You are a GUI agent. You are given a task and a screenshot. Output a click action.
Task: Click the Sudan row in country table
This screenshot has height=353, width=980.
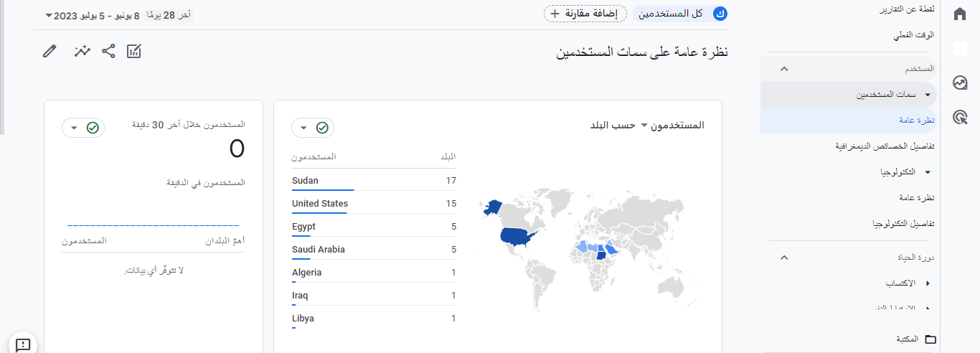(374, 181)
